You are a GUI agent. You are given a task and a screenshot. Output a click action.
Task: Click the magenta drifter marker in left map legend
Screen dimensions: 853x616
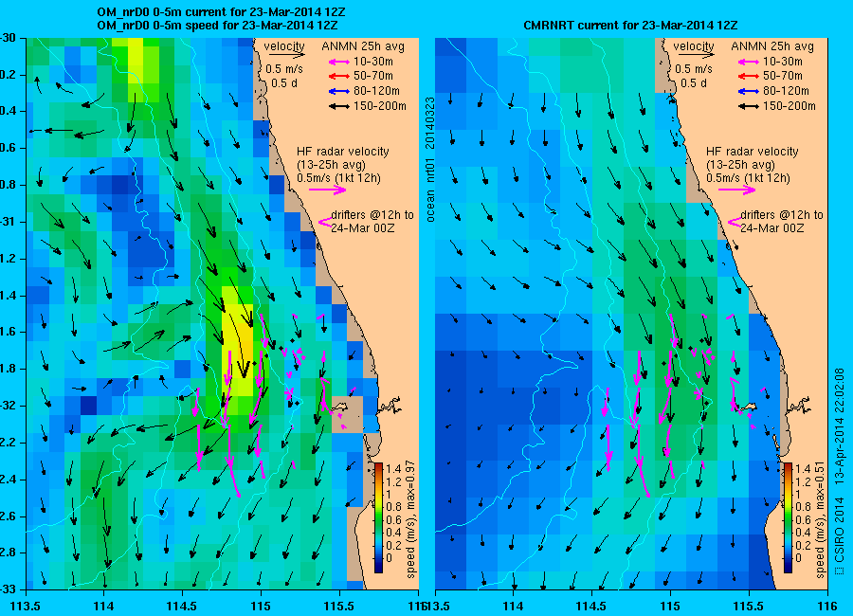coord(325,222)
